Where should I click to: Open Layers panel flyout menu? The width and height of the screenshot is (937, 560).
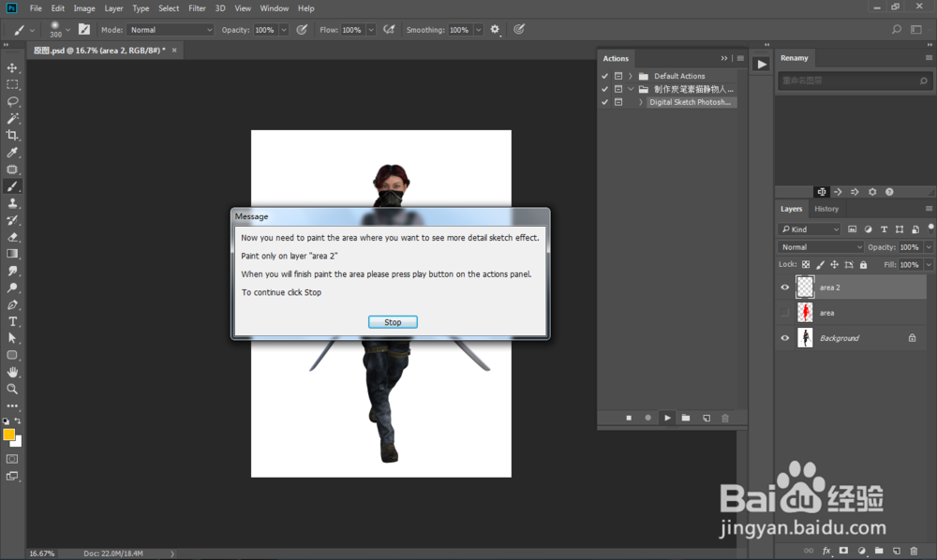929,209
